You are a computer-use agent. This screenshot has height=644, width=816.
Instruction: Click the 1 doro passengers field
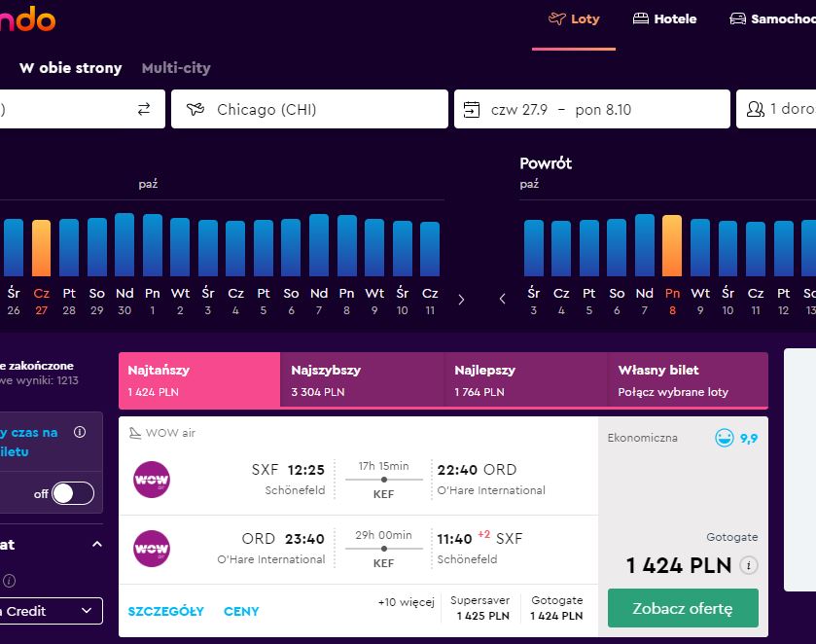pyautogui.click(x=776, y=109)
